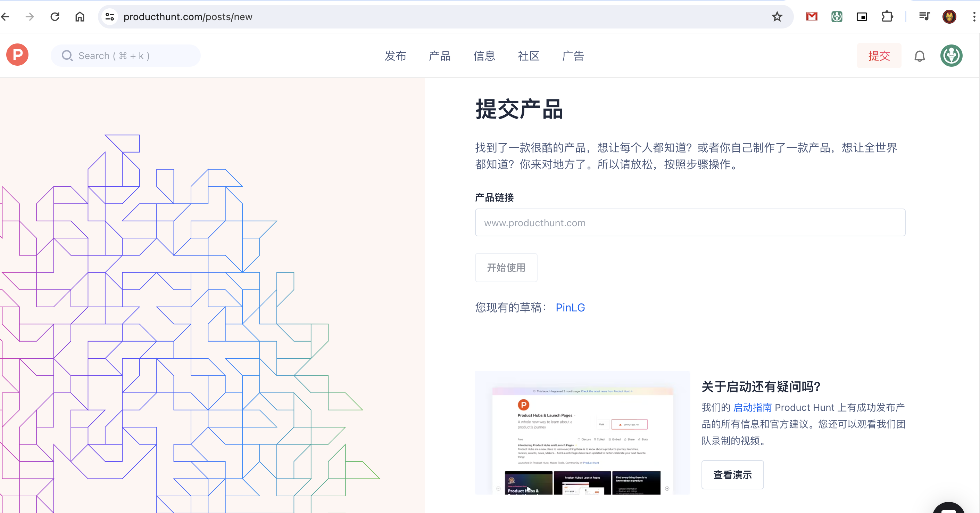Open the user account avatar menu
980x513 pixels.
(x=952, y=56)
